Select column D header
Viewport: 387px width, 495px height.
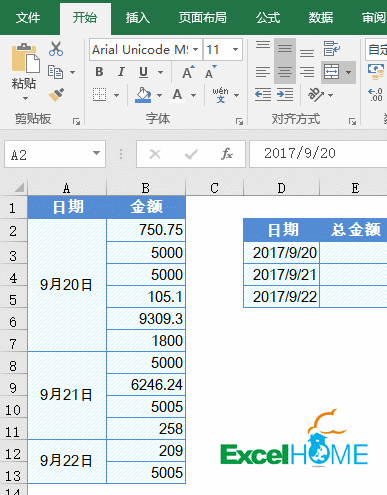[282, 188]
